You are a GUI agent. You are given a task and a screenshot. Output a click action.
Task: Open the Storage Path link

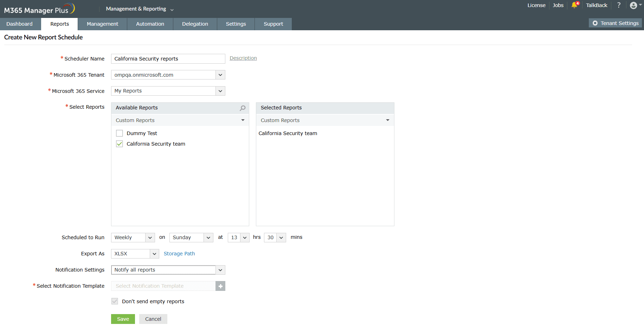(179, 254)
